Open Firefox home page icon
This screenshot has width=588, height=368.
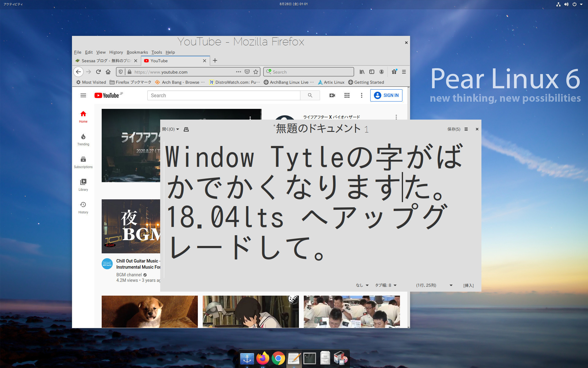(x=108, y=72)
